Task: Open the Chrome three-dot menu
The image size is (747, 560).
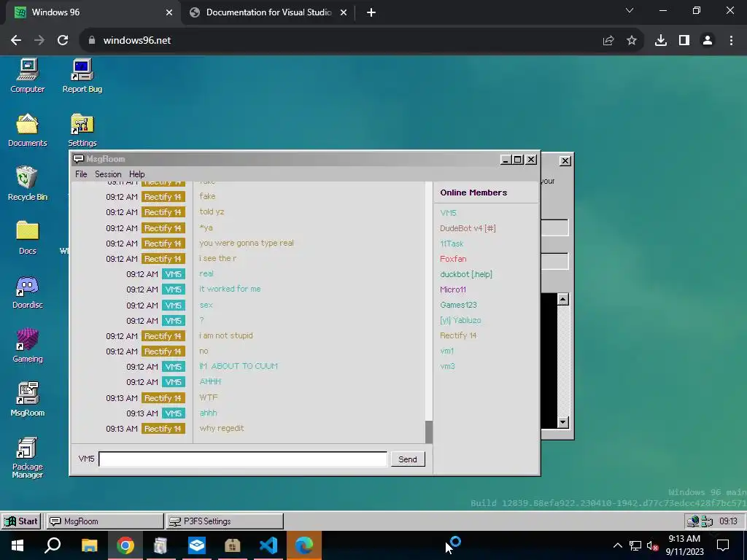Action: point(731,41)
